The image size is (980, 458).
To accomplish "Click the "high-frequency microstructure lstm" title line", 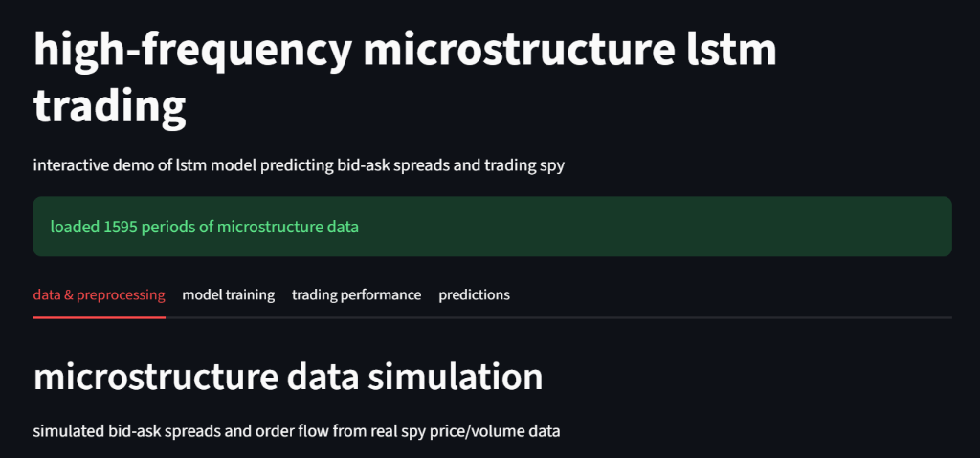I will tap(405, 51).
